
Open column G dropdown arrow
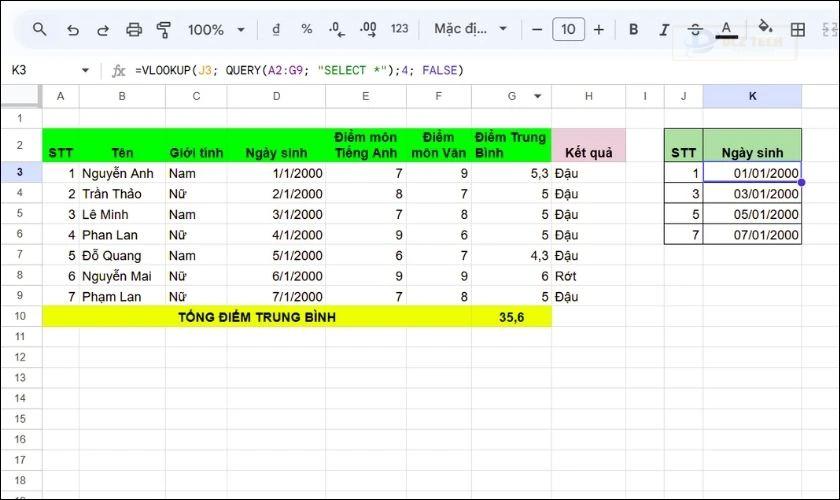(x=537, y=96)
